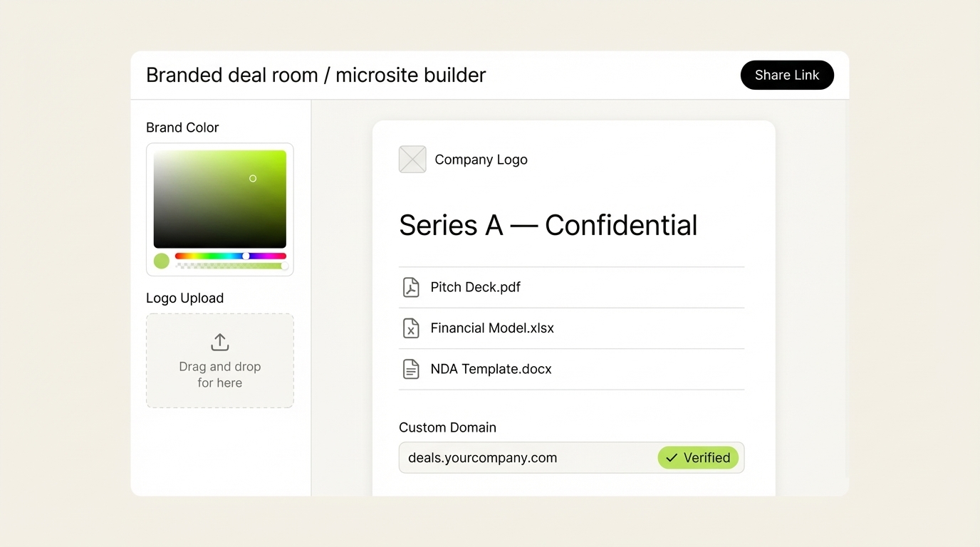
Task: Open the Brand Color picker panel
Action: pos(219,199)
